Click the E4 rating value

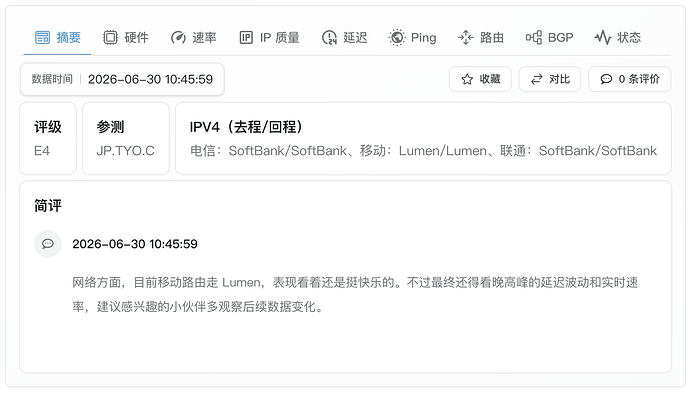[42, 151]
